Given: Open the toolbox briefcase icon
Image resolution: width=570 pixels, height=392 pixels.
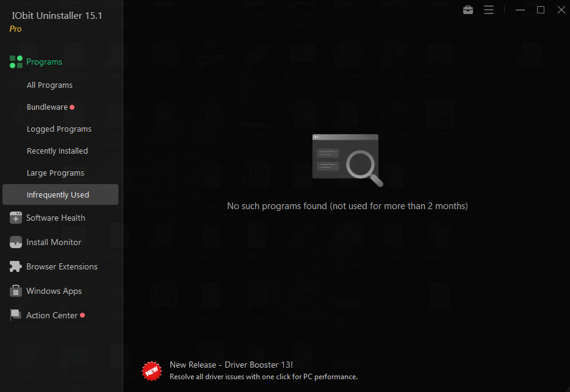Looking at the screenshot, I should [x=468, y=10].
